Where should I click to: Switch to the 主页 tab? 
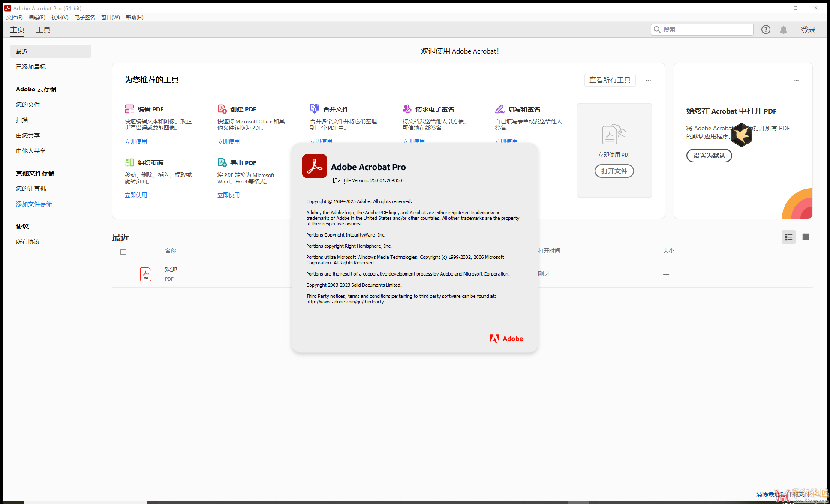tap(17, 30)
